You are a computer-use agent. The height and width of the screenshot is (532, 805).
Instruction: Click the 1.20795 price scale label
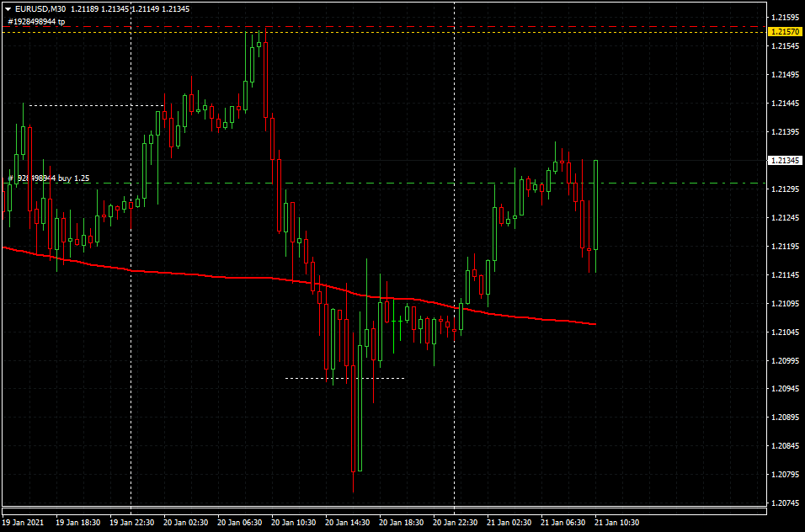pyautogui.click(x=786, y=475)
